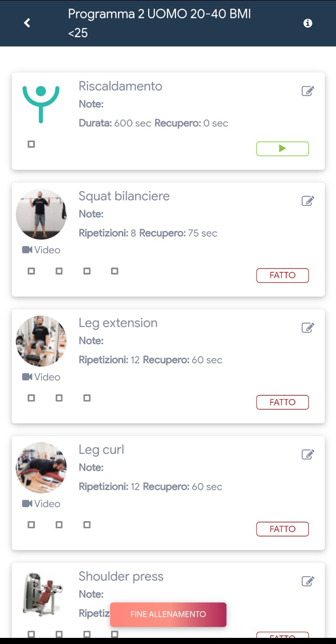This screenshot has height=644, width=336.
Task: Check third set box for Leg extension
Action: [x=87, y=398]
